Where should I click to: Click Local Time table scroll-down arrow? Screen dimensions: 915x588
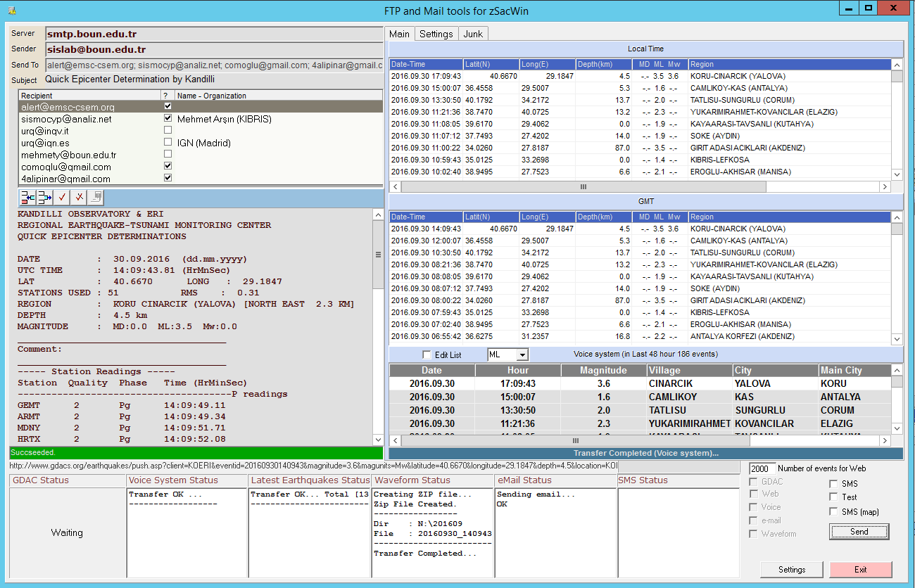pos(897,174)
